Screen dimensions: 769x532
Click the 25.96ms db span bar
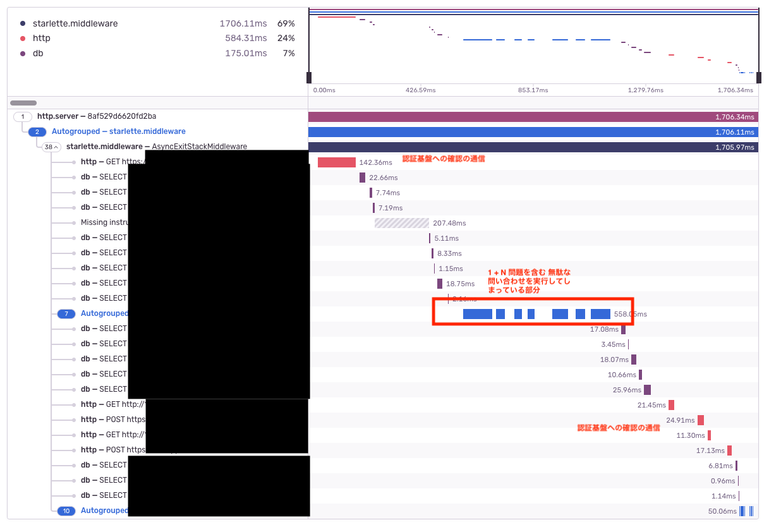pos(647,390)
